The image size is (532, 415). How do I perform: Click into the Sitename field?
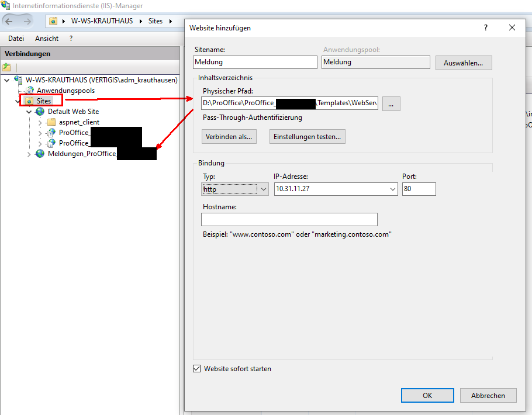pyautogui.click(x=255, y=62)
